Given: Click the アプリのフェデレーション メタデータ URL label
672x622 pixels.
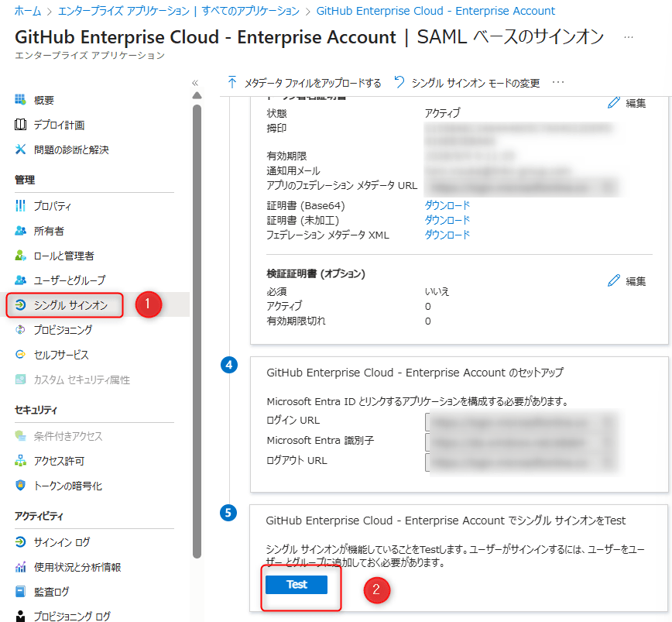Looking at the screenshot, I should tap(341, 185).
